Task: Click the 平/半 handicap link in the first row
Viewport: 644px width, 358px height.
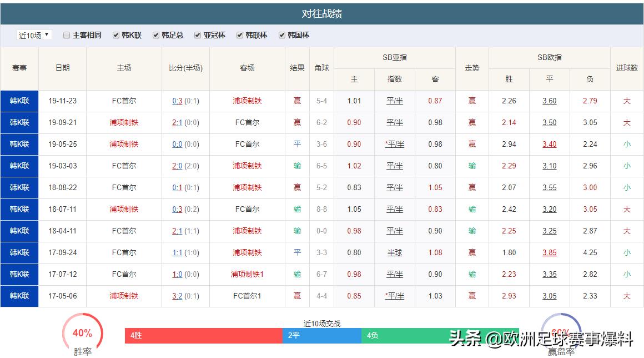Action: [395, 101]
